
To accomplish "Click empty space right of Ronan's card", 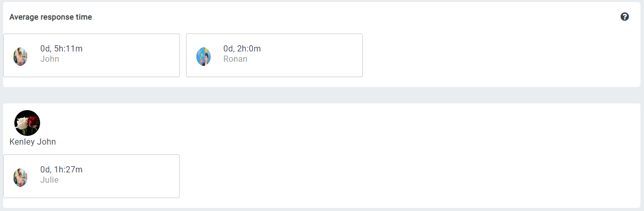I will pos(488,56).
